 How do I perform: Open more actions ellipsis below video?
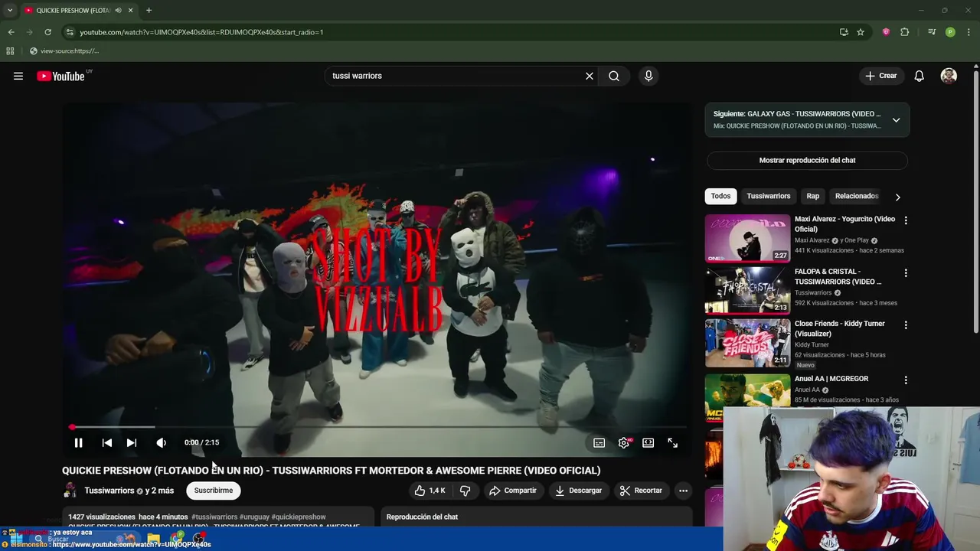pos(684,491)
